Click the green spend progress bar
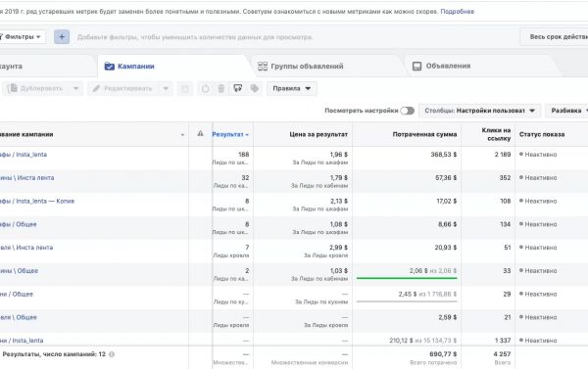This screenshot has width=588, height=369. click(407, 278)
